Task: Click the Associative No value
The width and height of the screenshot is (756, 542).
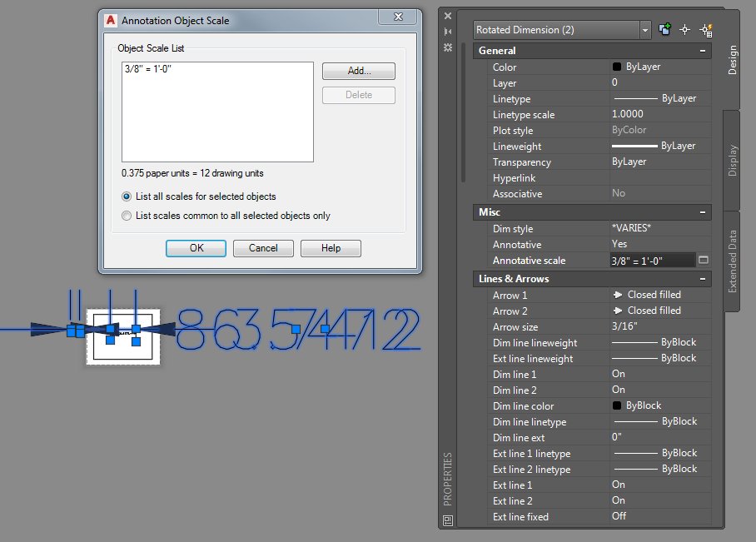Action: coord(660,193)
